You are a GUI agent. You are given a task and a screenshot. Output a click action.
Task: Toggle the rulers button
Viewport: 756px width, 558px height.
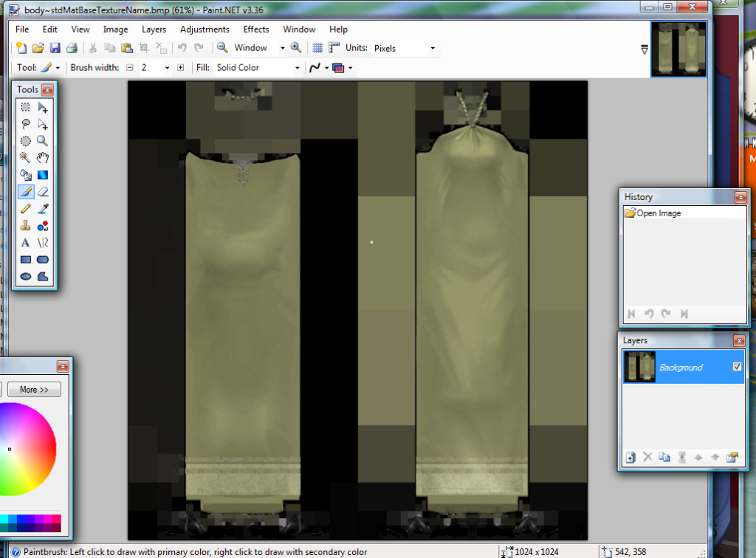coord(334,48)
